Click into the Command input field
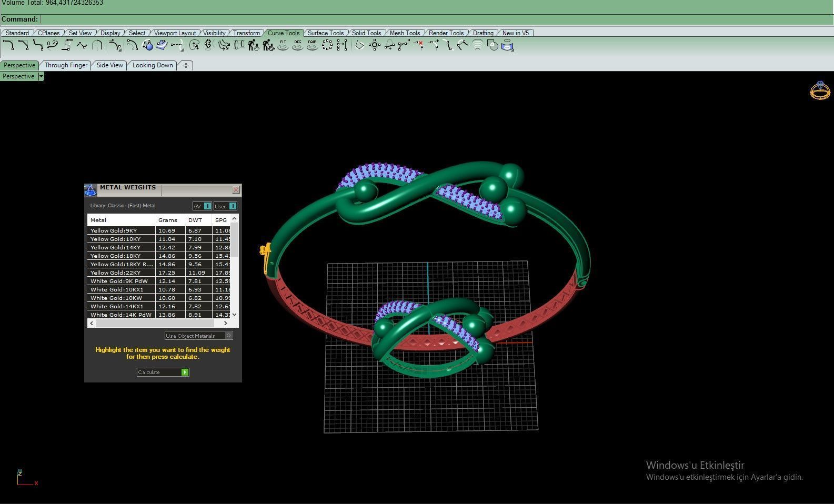This screenshot has width=834, height=504. pyautogui.click(x=437, y=19)
